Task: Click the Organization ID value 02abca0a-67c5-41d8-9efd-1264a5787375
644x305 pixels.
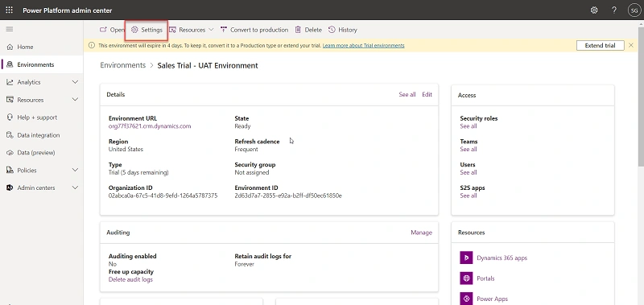Action: pyautogui.click(x=163, y=196)
